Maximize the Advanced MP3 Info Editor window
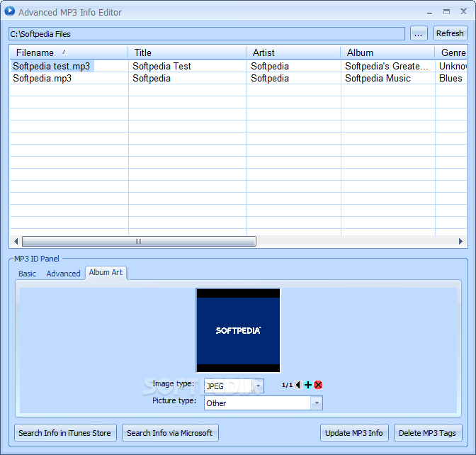Screen dimensions: 476x455 tap(446, 11)
